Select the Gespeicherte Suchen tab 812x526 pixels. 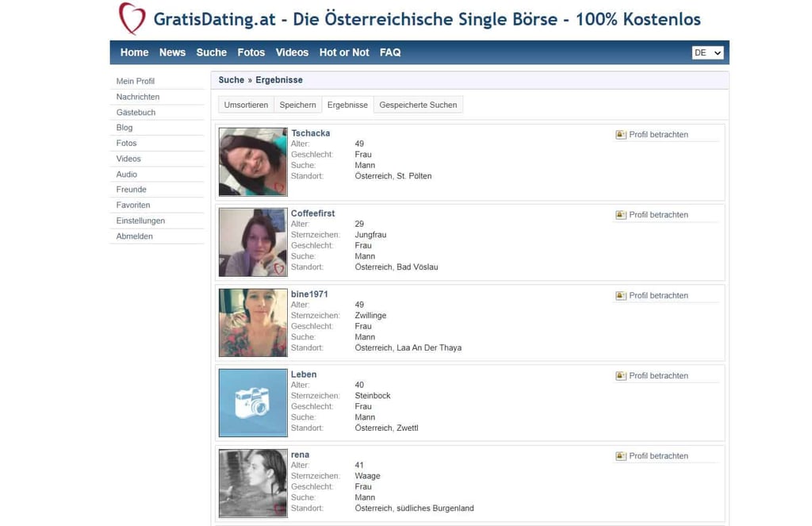click(x=418, y=105)
